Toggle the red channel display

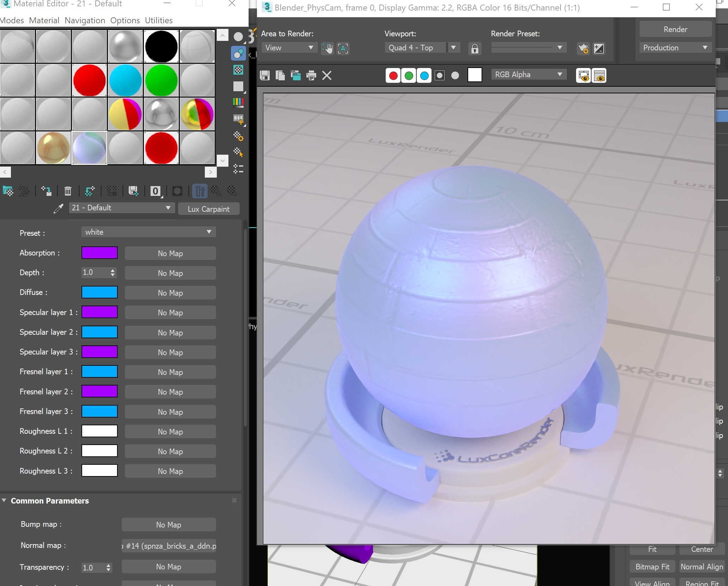point(393,75)
